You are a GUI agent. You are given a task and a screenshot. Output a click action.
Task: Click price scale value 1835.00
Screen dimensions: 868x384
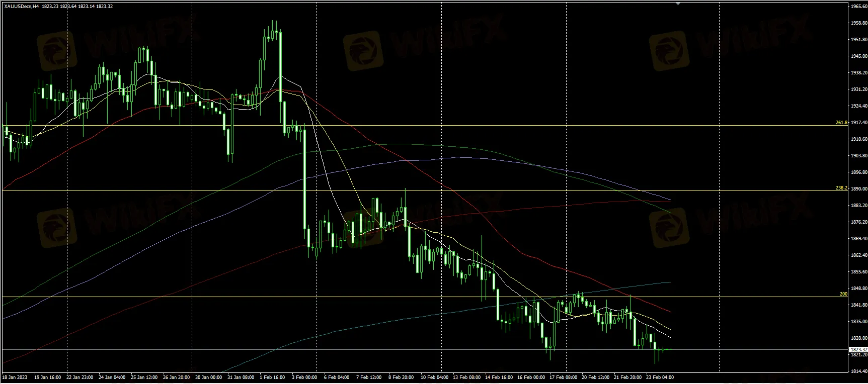pos(858,321)
